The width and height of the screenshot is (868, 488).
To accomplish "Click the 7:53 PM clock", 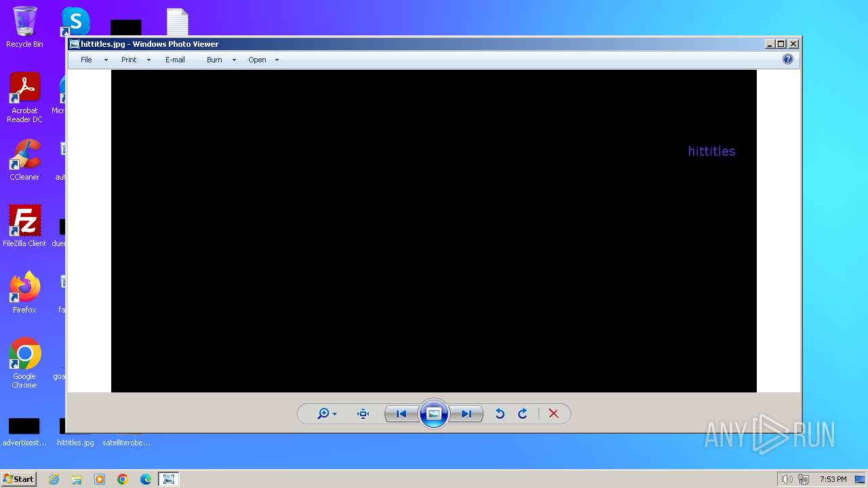I will click(x=833, y=479).
